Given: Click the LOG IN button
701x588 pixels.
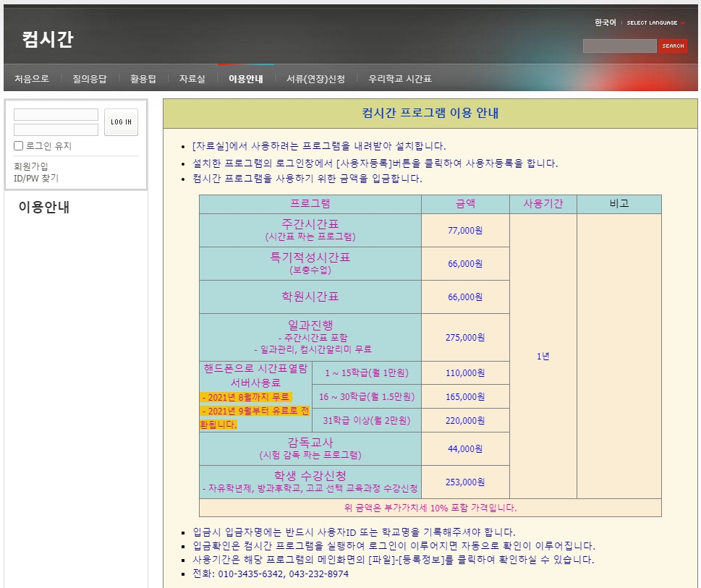Looking at the screenshot, I should click(121, 122).
